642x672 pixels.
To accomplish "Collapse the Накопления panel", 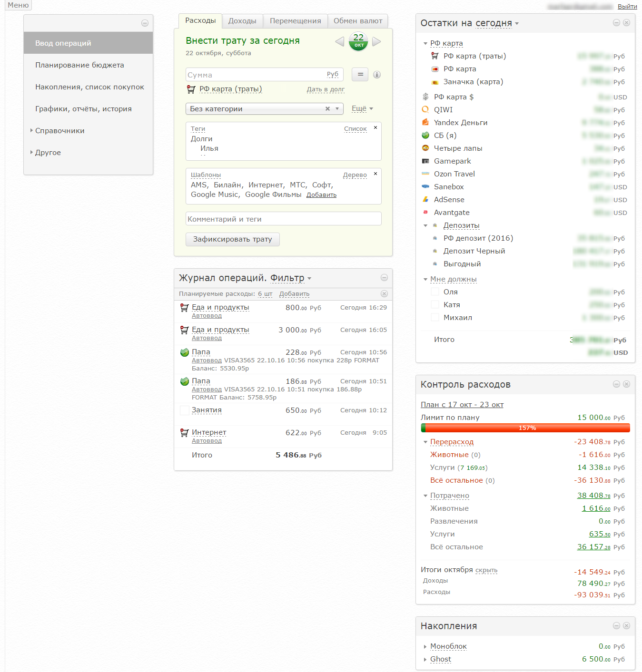I will pos(616,626).
